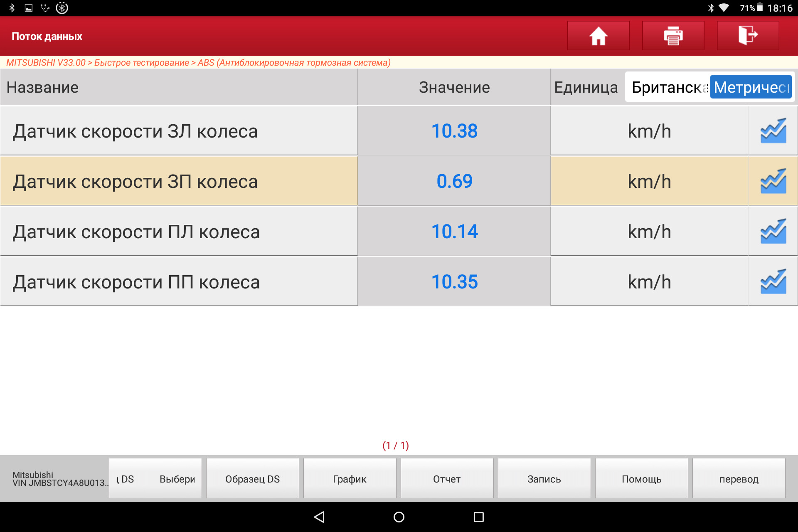Tap the Android back navigation button
Viewport: 798px width, 532px height.
(x=319, y=517)
